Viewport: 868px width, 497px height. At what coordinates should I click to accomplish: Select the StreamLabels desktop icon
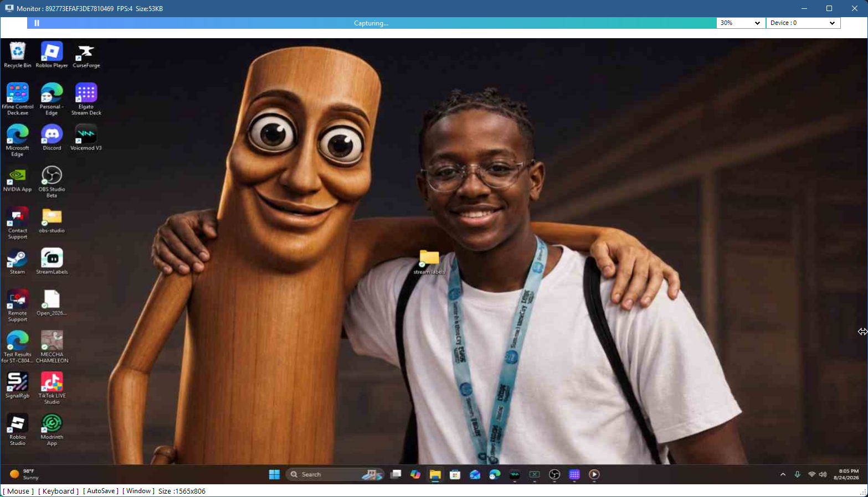point(52,261)
